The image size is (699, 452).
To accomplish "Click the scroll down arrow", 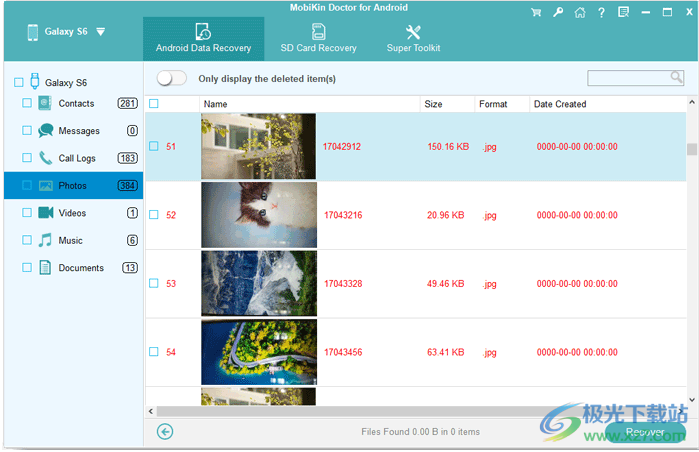I will point(692,400).
